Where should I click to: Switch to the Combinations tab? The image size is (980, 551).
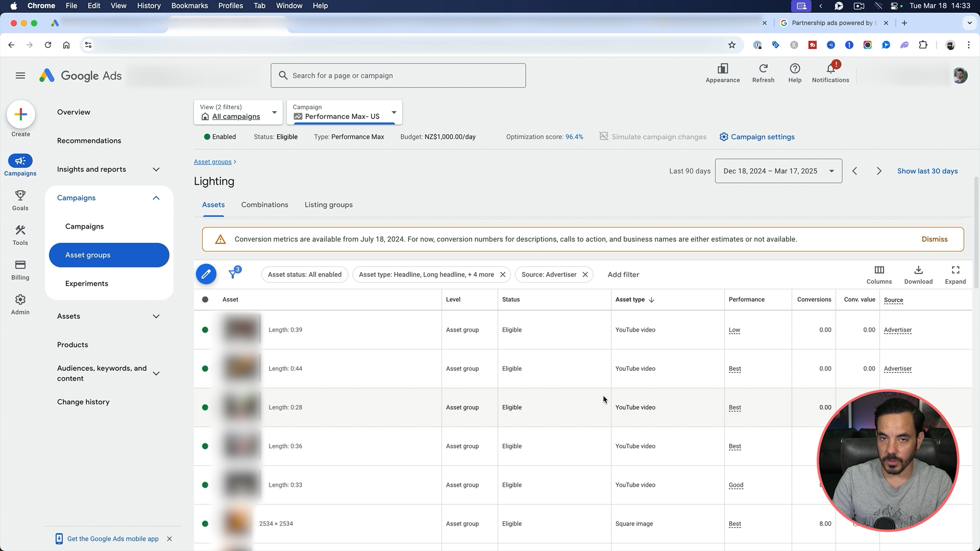point(264,205)
